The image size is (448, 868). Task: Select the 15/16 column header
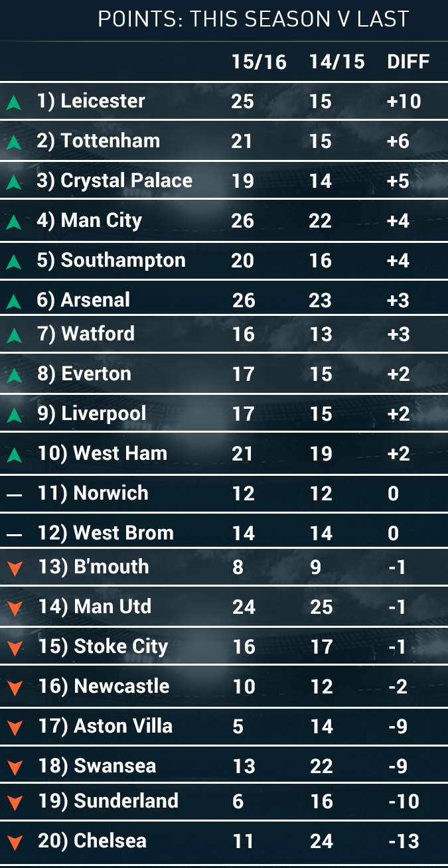click(259, 62)
